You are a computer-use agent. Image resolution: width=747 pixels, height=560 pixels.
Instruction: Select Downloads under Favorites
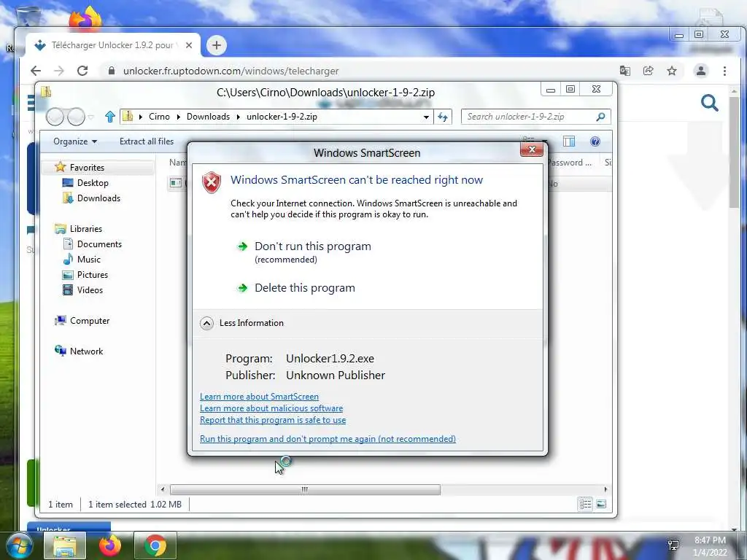(x=98, y=198)
